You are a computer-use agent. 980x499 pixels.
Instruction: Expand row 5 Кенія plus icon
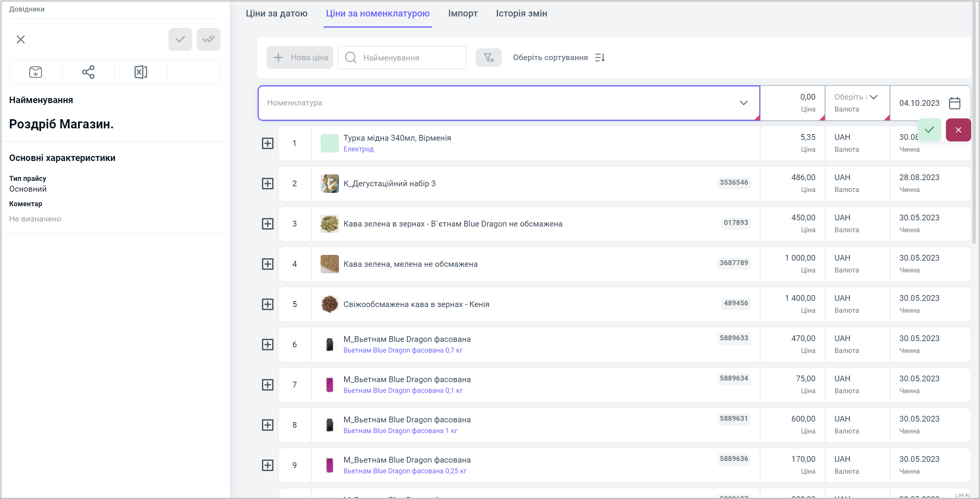click(x=267, y=304)
